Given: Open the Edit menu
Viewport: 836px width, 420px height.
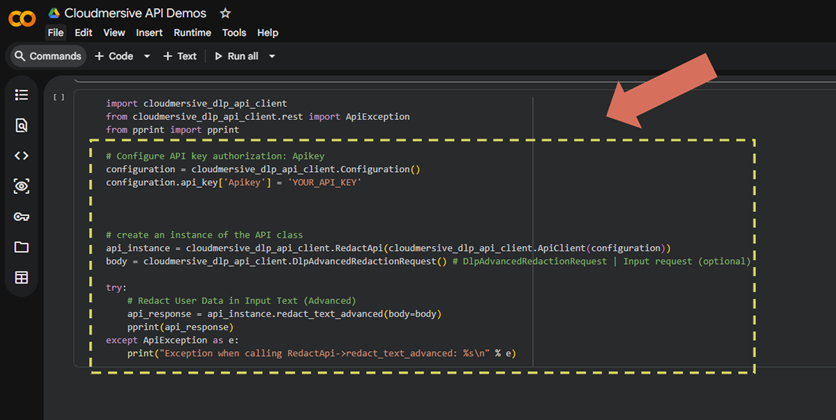Looking at the screenshot, I should click(83, 33).
